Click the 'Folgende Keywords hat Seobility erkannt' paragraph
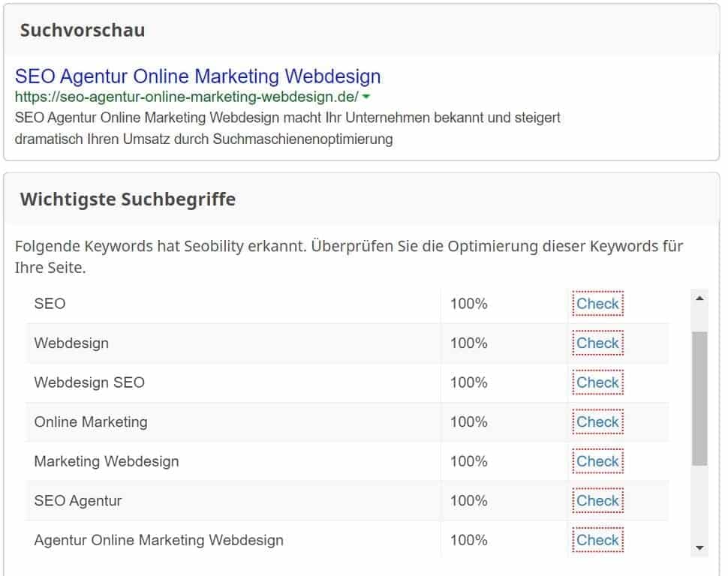728x576 pixels. pos(349,256)
